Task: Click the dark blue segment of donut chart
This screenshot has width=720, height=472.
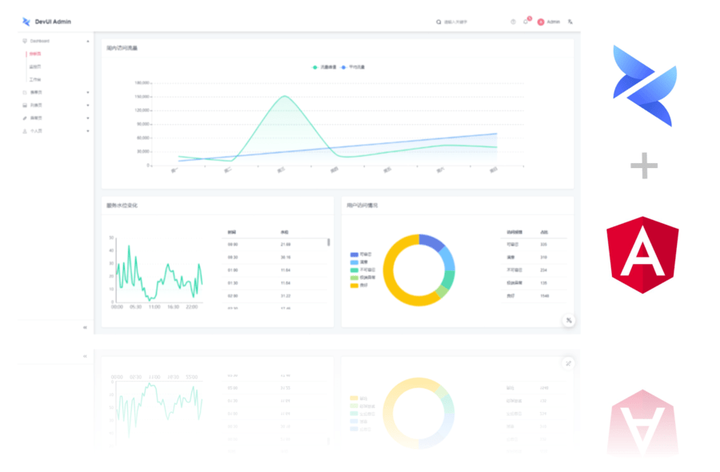Action: 432,241
